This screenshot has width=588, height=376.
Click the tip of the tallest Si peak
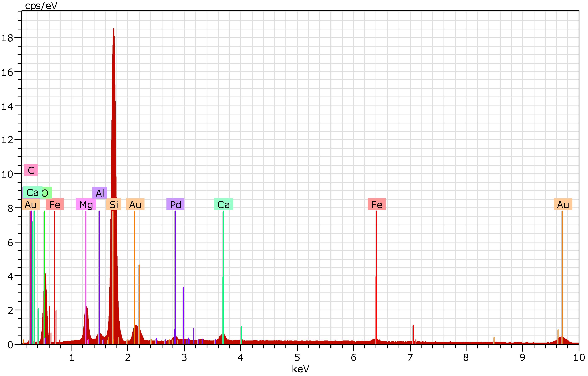point(114,29)
